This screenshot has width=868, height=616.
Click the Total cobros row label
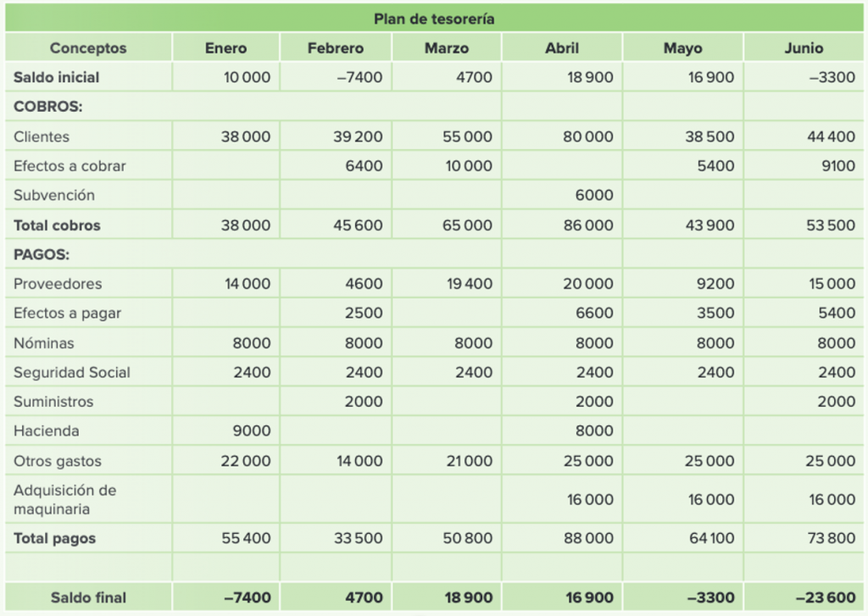[57, 225]
